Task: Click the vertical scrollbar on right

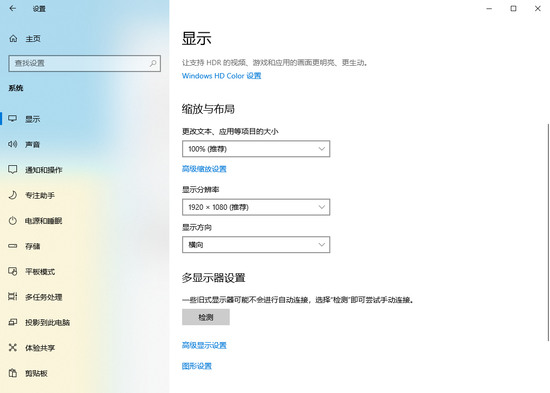Action: point(548,232)
